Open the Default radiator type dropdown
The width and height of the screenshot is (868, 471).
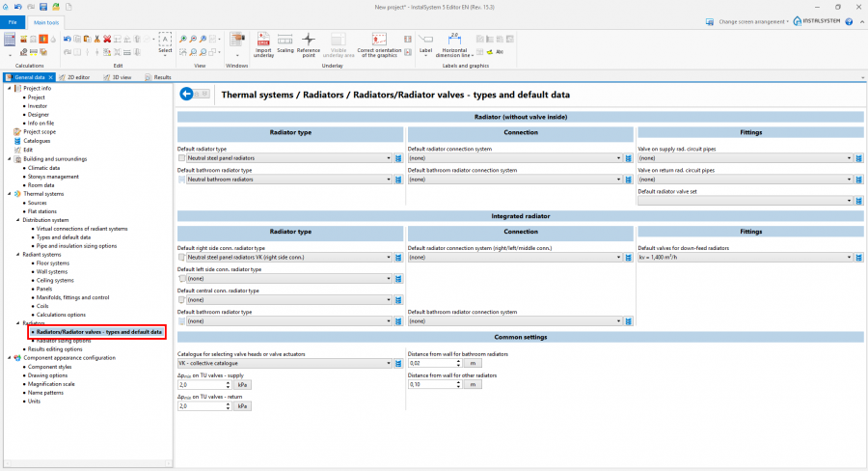pyautogui.click(x=389, y=158)
